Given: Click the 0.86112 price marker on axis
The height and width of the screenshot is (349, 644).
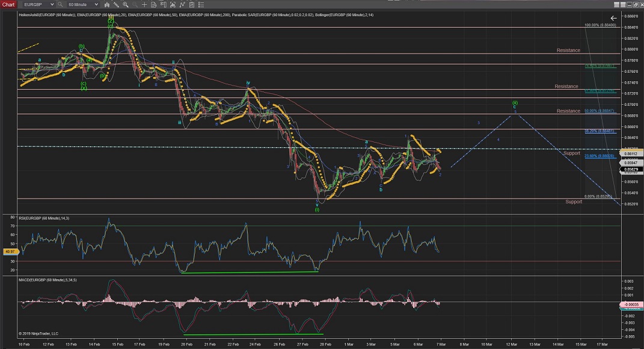Looking at the screenshot, I should pyautogui.click(x=631, y=153).
